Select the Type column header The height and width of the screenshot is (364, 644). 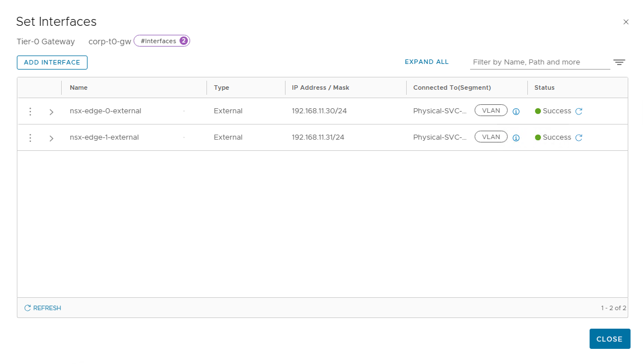pyautogui.click(x=222, y=87)
